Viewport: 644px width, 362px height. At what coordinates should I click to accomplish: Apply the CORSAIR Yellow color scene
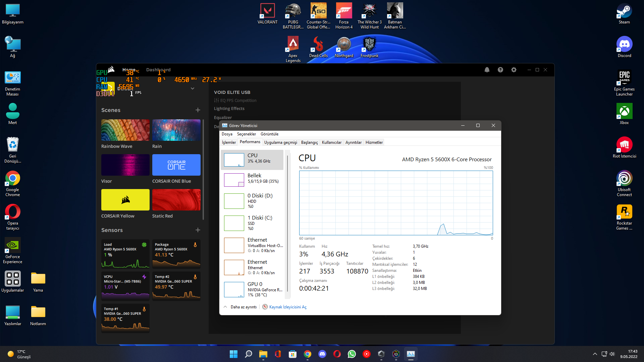click(x=125, y=200)
